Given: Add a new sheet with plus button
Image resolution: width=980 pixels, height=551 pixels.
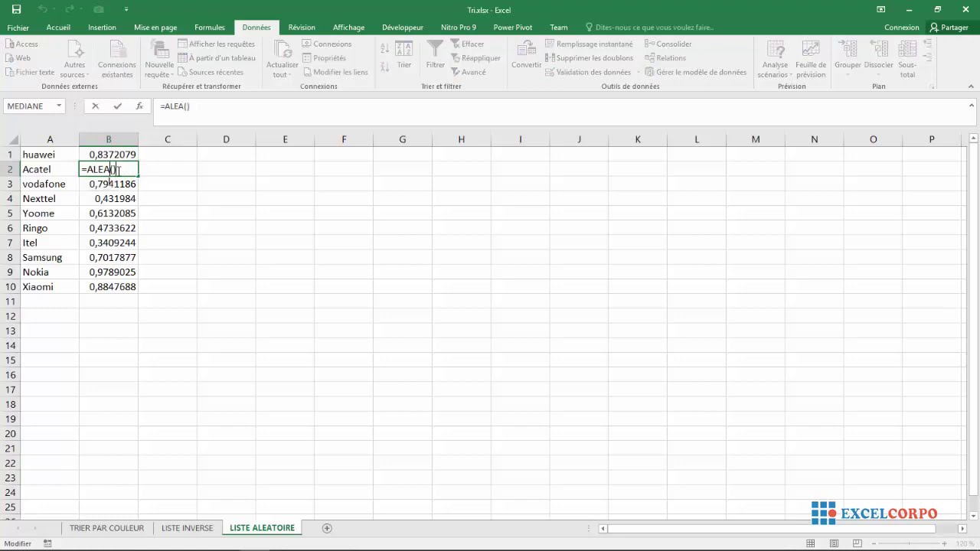Looking at the screenshot, I should pyautogui.click(x=327, y=528).
